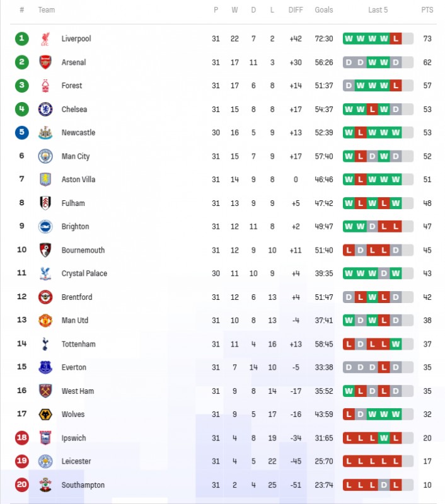Sort table by PTS column header

click(427, 10)
